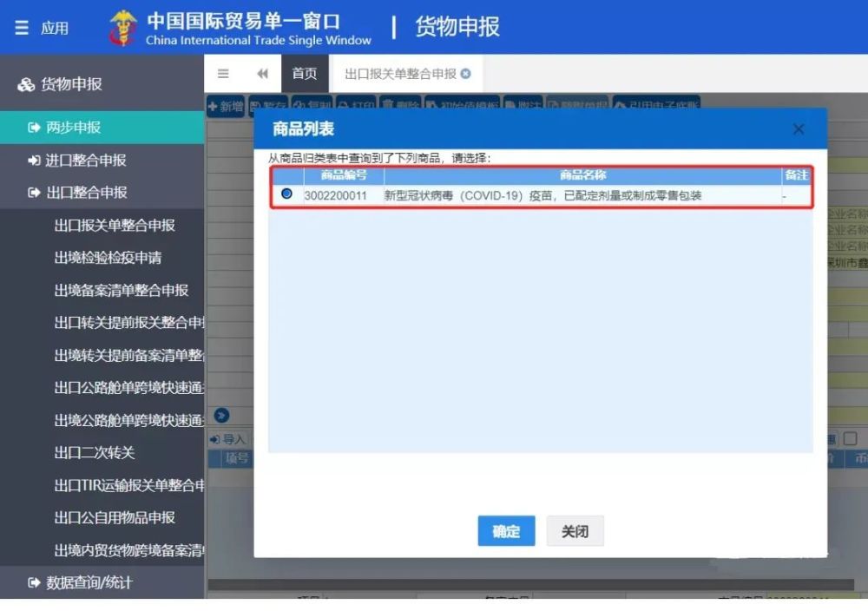Click the 货物申报 sidebar header icon
The image size is (868, 611).
click(25, 85)
